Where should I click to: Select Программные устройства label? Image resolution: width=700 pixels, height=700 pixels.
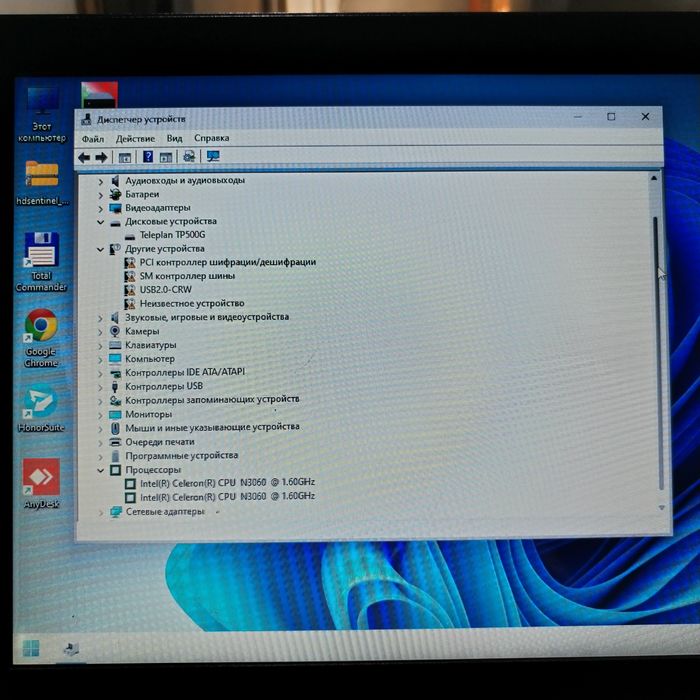[182, 456]
